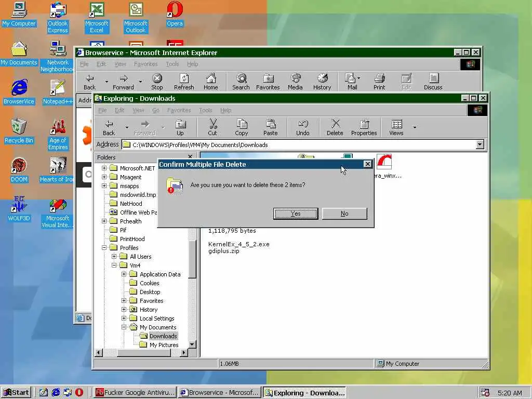Click the My Computer desktop icon

click(19, 14)
